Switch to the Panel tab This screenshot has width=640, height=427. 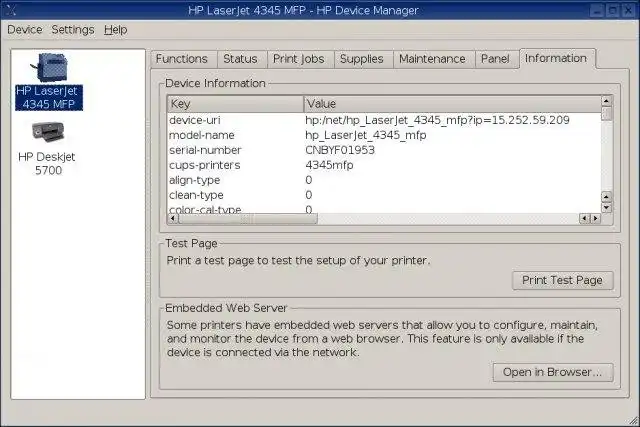coord(495,59)
